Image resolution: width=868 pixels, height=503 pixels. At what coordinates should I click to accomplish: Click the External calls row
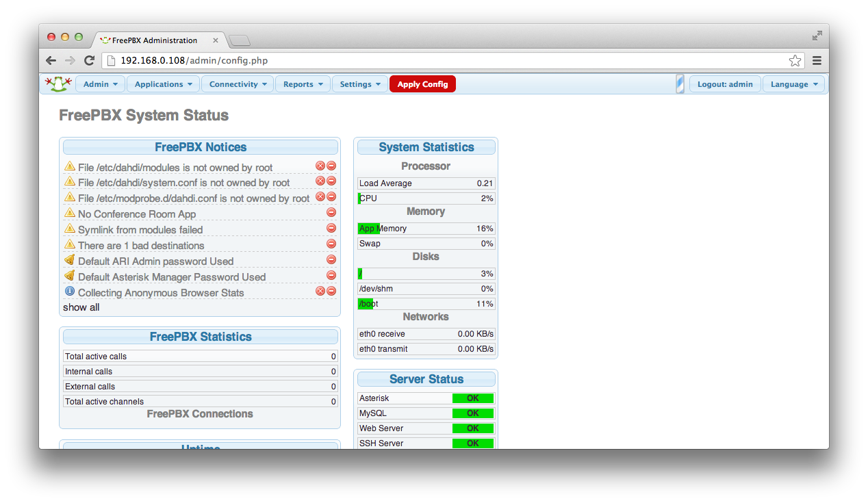(201, 387)
